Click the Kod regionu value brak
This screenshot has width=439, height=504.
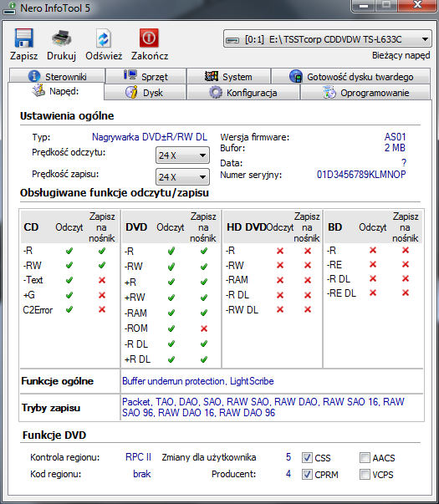point(142,474)
